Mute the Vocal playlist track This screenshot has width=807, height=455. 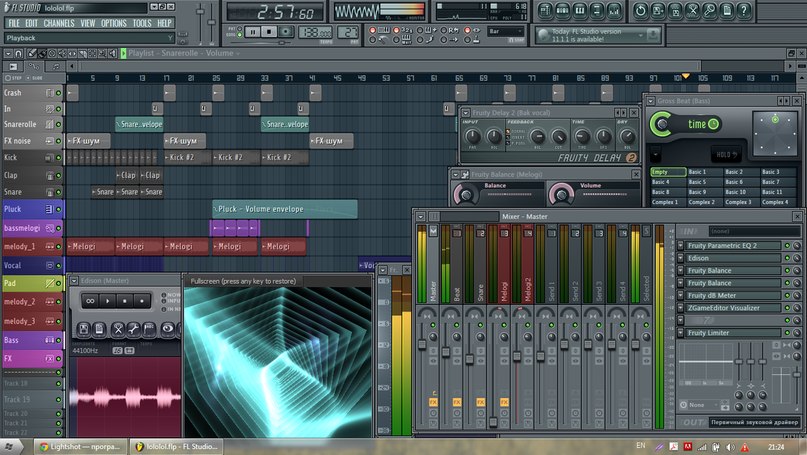[x=59, y=266]
